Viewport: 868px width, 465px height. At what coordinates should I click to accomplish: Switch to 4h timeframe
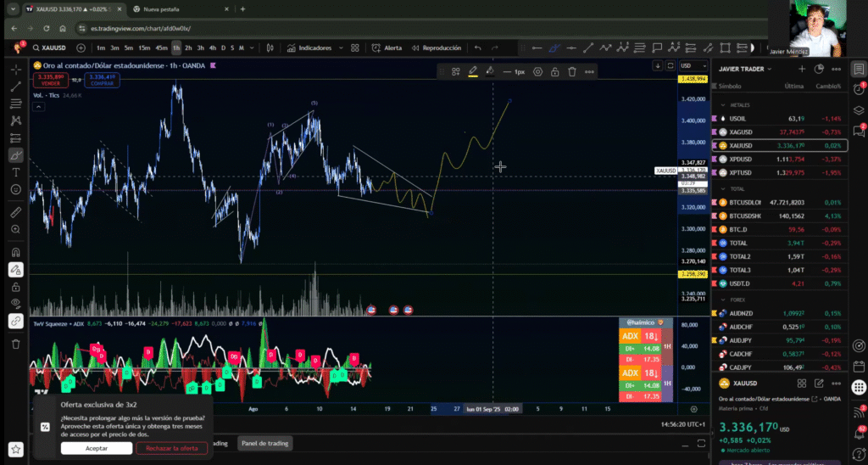click(213, 48)
